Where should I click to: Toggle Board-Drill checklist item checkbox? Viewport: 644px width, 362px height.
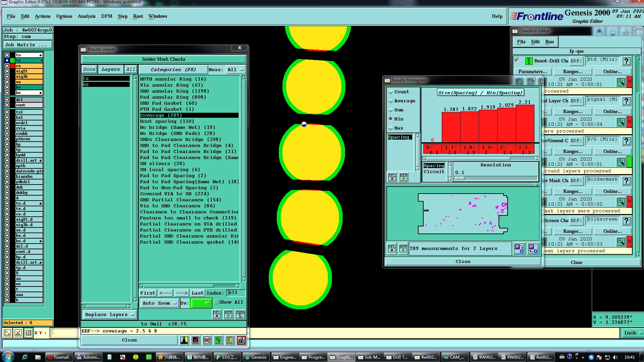(517, 60)
